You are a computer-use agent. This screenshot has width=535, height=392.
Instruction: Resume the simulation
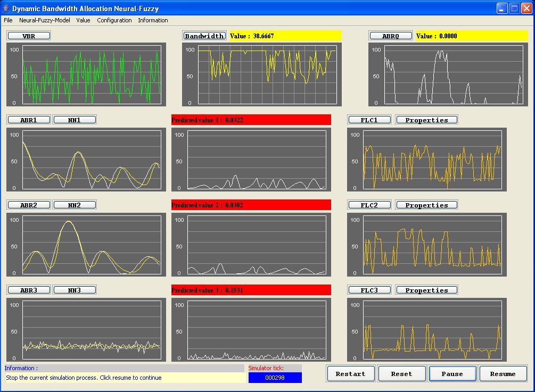coord(503,373)
